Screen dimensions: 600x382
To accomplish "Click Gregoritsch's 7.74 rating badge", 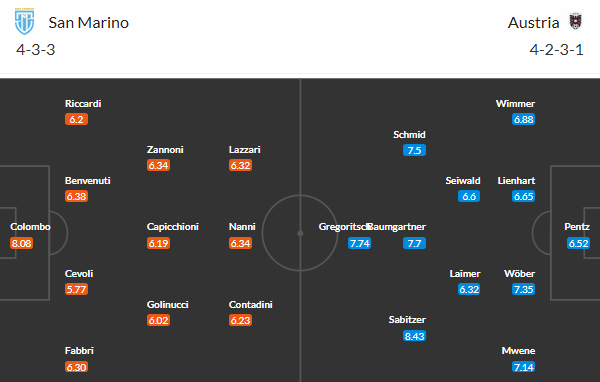I will tap(359, 243).
